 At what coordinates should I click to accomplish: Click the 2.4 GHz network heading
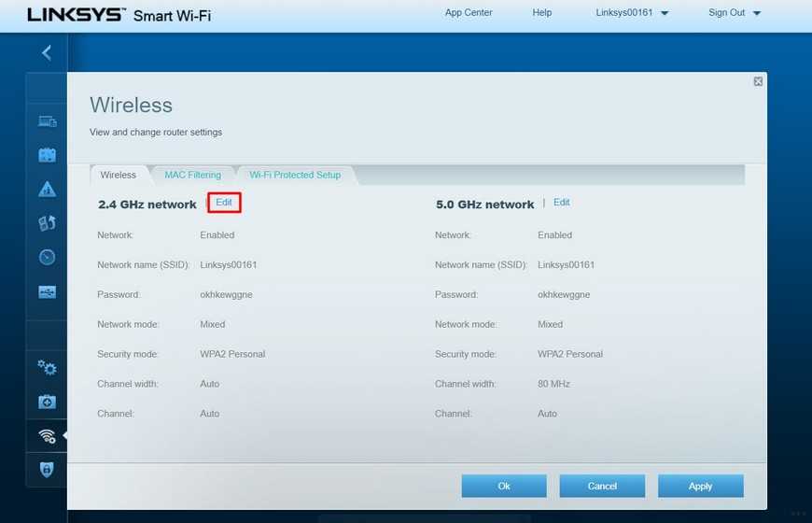click(x=147, y=205)
